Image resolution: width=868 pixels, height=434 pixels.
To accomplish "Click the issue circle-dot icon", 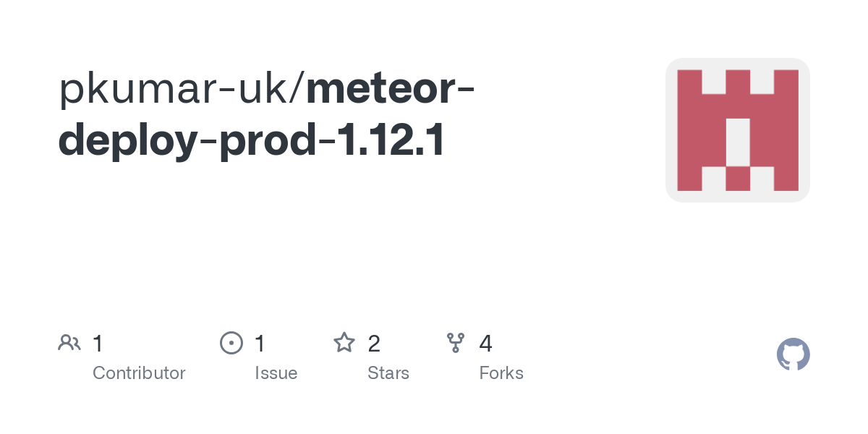I will pos(231,343).
